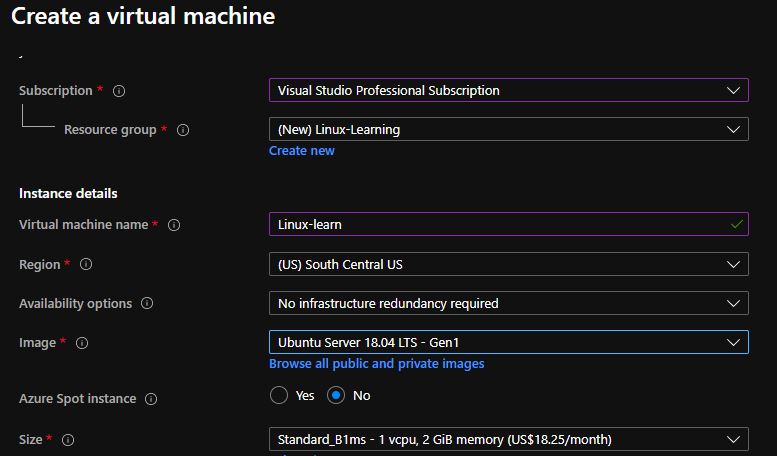
Task: Open the Subscription dropdown
Action: pyautogui.click(x=508, y=90)
